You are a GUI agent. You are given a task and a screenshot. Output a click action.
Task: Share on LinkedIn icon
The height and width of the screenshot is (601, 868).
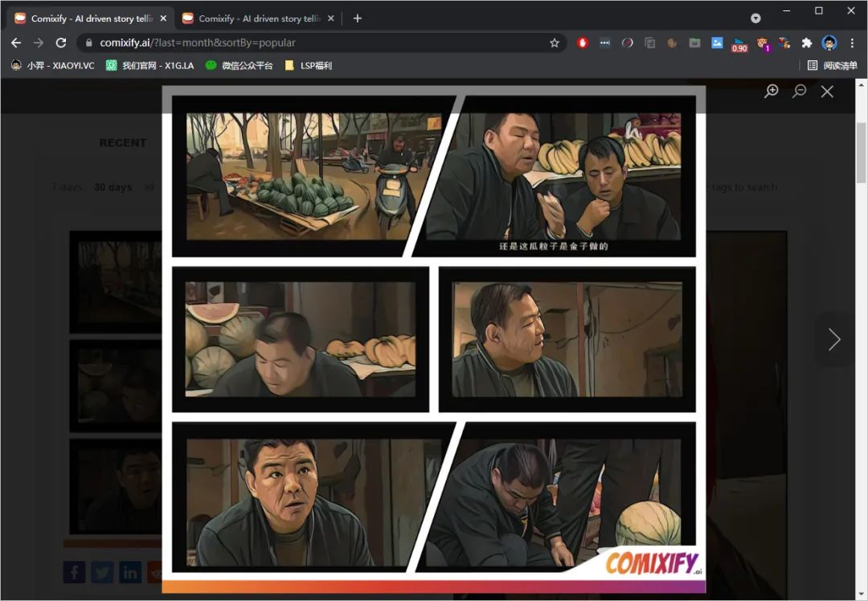tap(130, 572)
